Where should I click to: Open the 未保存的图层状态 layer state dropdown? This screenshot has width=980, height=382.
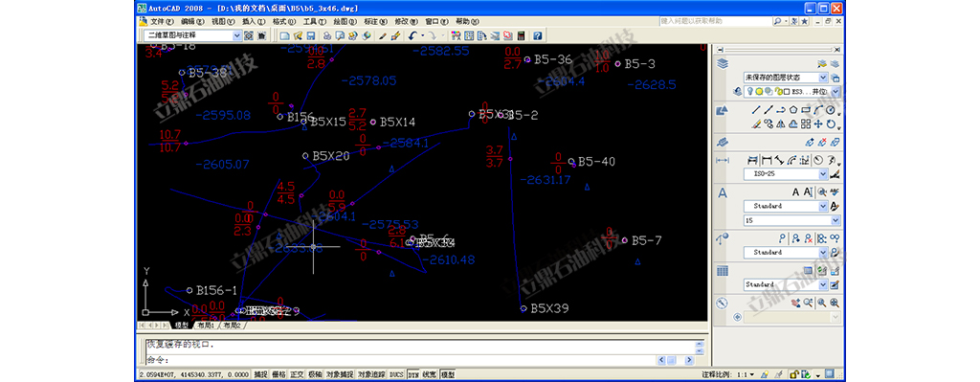click(x=786, y=78)
